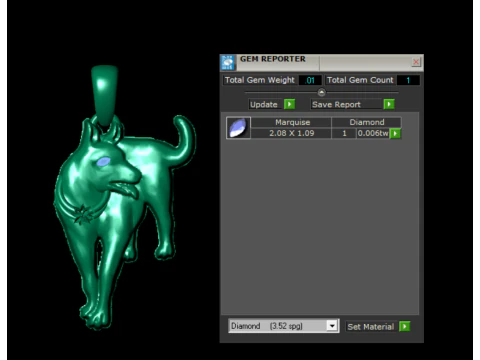480x360 pixels.
Task: Click the green arrow beside Save Report
Action: coord(389,104)
